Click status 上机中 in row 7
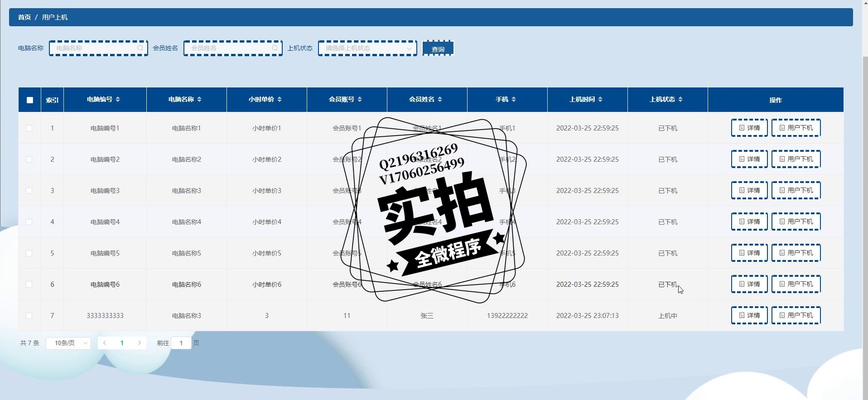868x400 pixels. tap(668, 316)
